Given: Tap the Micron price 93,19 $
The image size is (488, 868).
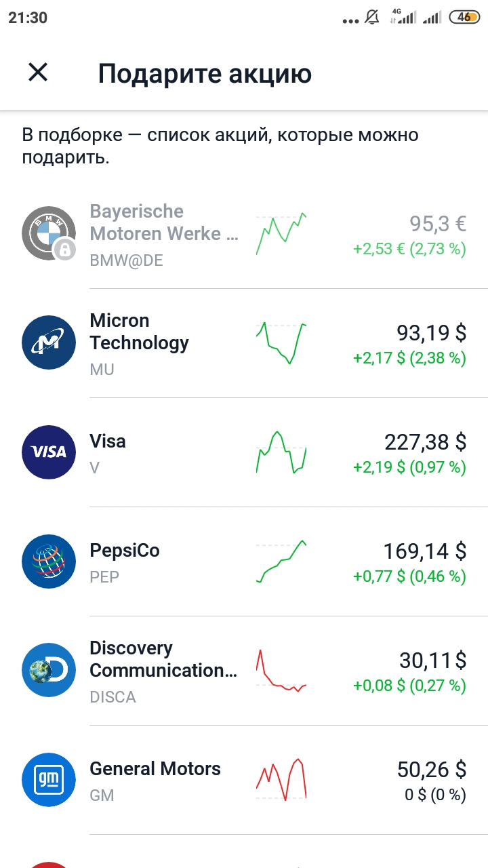Looking at the screenshot, I should (x=431, y=332).
